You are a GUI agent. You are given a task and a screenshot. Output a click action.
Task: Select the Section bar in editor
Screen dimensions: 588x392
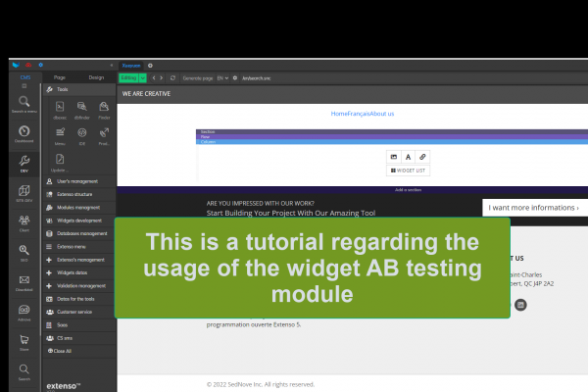(392, 131)
